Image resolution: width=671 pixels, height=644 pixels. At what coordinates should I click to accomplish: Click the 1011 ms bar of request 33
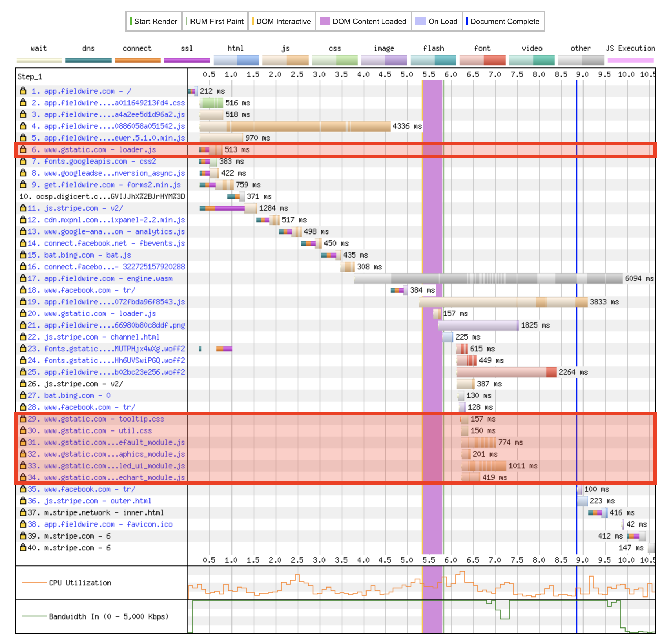[484, 466]
